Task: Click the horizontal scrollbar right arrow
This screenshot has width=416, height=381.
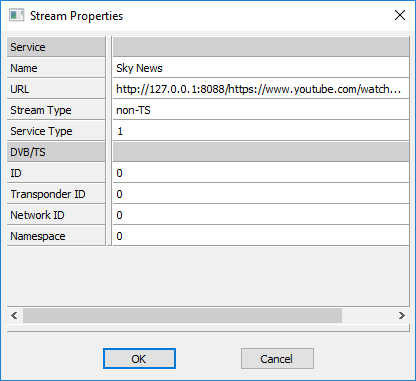Action: click(402, 315)
